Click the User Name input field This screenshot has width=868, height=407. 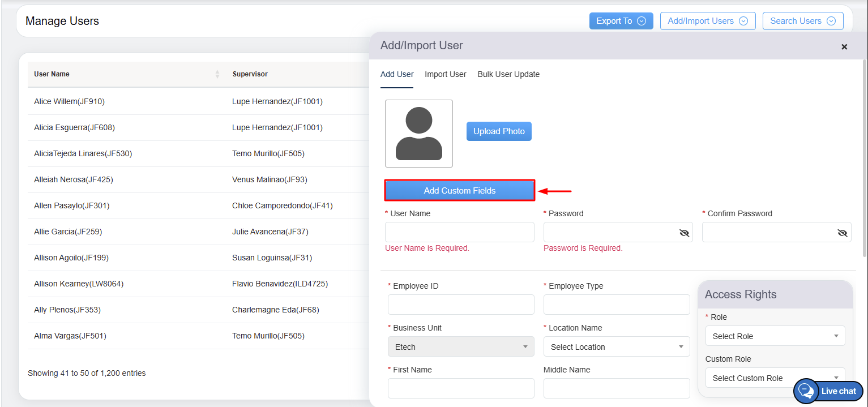(459, 232)
